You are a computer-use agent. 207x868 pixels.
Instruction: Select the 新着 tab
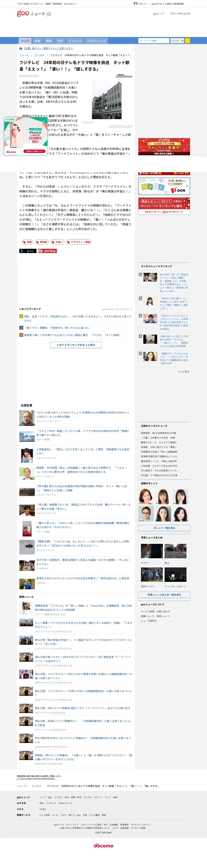tap(37, 41)
